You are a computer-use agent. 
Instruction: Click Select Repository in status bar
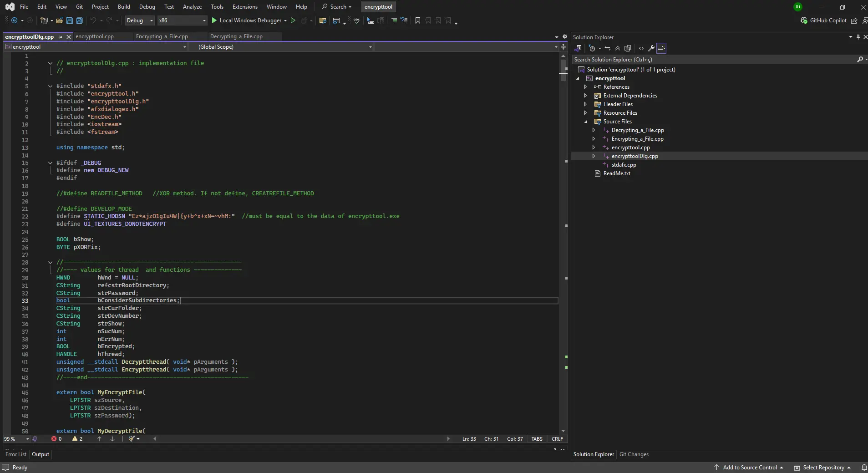tap(822, 468)
